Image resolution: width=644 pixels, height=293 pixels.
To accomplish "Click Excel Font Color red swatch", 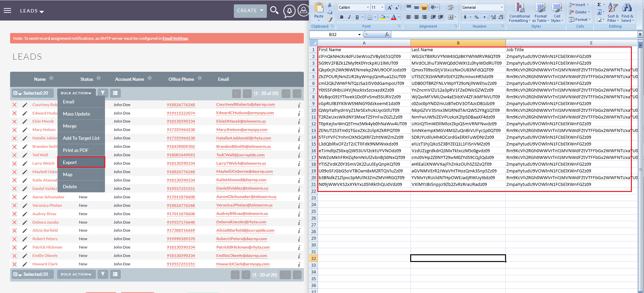I will [393, 17].
